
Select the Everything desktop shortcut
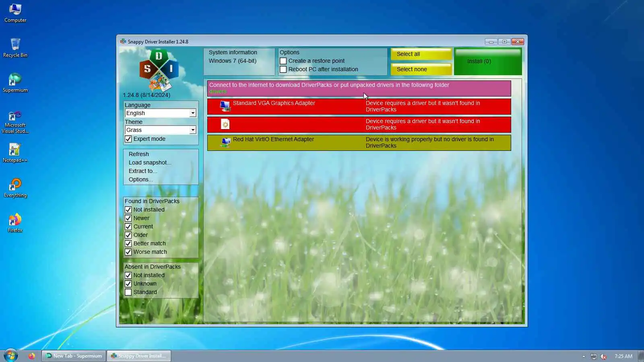[15, 188]
